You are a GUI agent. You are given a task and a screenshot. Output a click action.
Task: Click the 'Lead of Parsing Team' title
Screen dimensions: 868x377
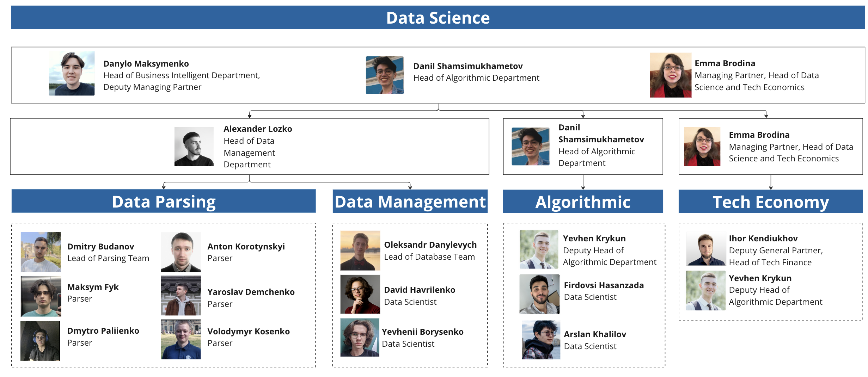(x=108, y=258)
